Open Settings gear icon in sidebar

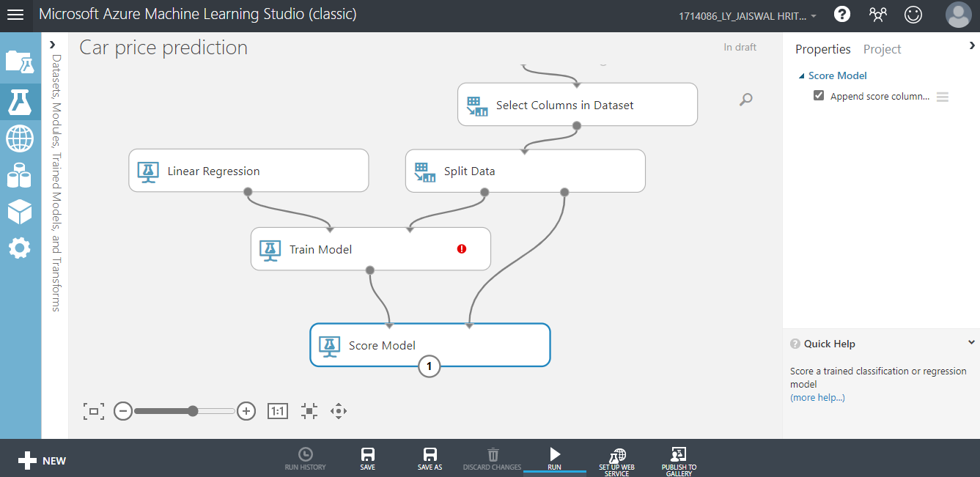click(20, 248)
